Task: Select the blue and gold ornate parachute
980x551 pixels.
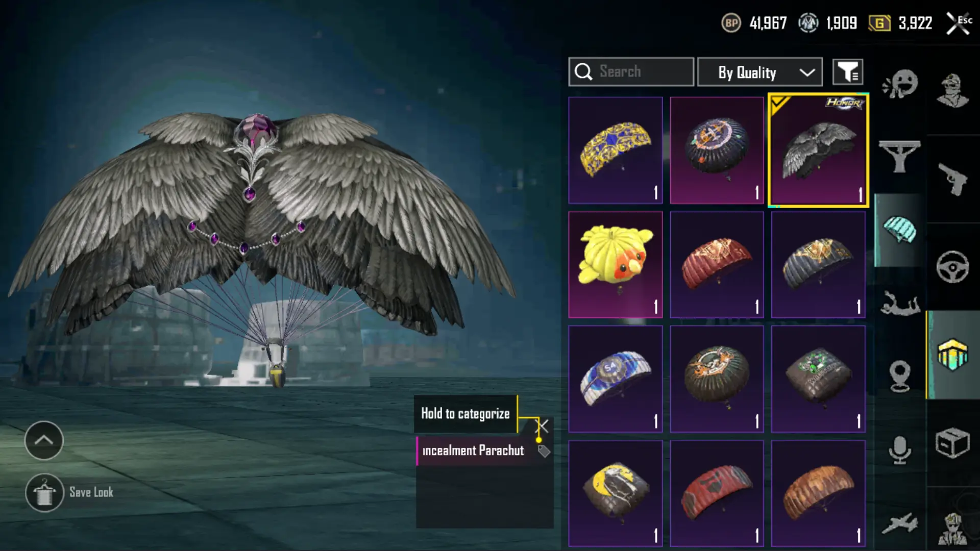Action: [x=616, y=151]
